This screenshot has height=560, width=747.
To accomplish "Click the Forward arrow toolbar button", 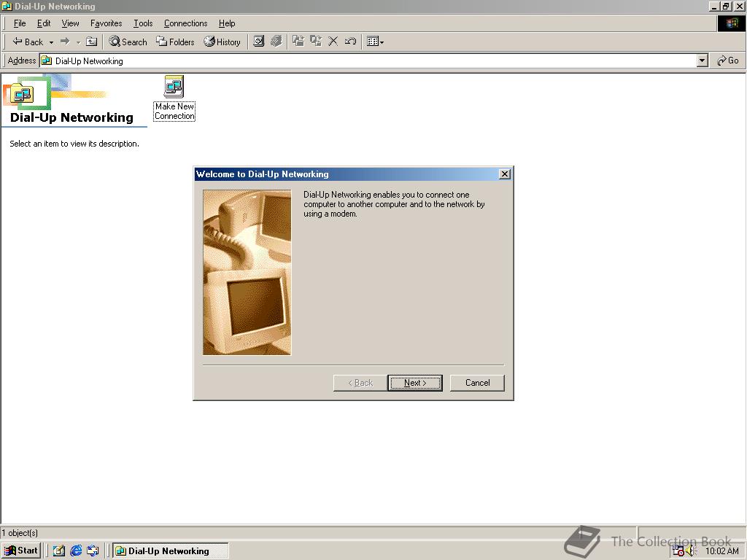I will pos(65,42).
